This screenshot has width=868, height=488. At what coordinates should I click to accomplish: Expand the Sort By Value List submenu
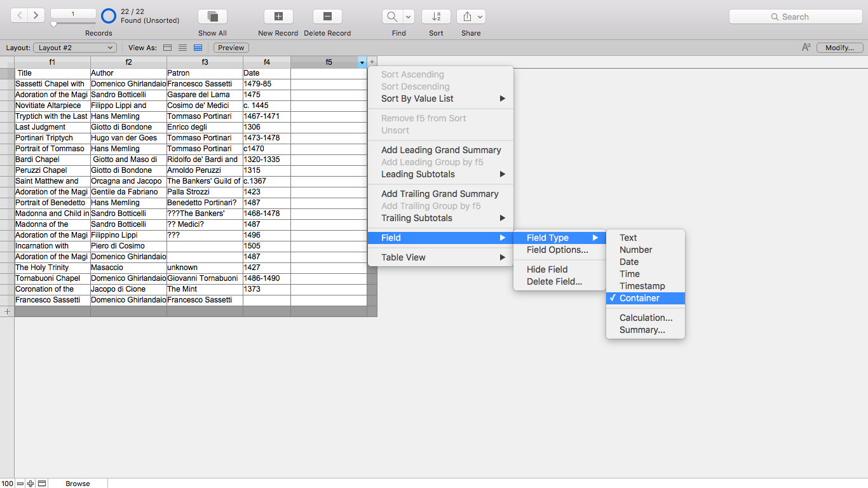tap(440, 98)
